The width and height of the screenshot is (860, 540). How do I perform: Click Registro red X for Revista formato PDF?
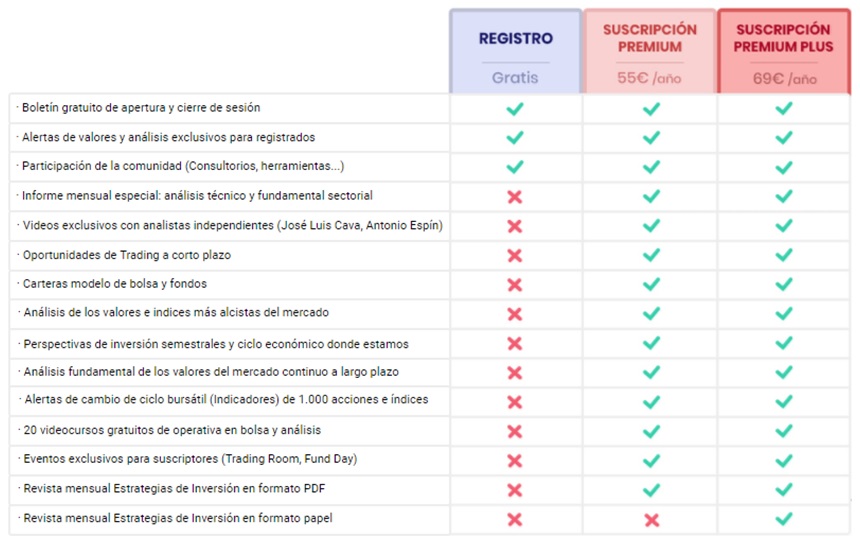tap(515, 490)
